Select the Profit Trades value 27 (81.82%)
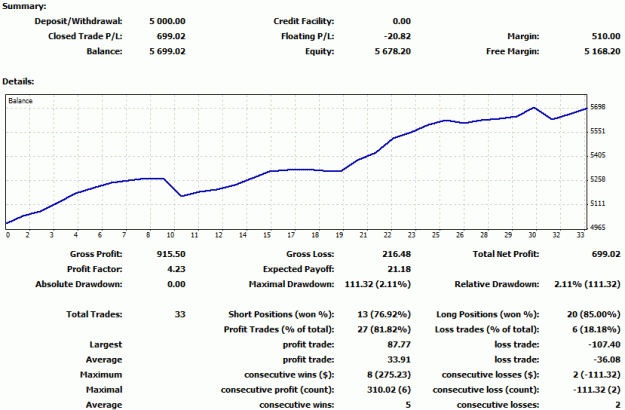This screenshot has height=410, width=625. [384, 330]
